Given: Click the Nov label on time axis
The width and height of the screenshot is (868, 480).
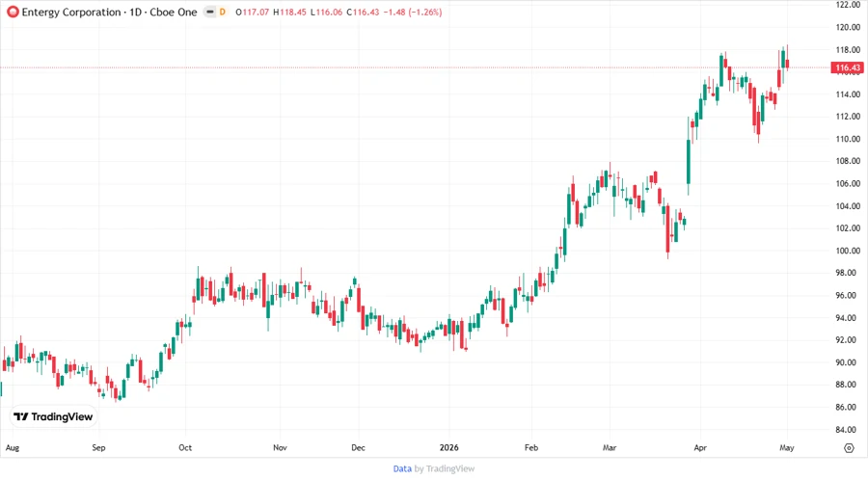Looking at the screenshot, I should click(280, 448).
